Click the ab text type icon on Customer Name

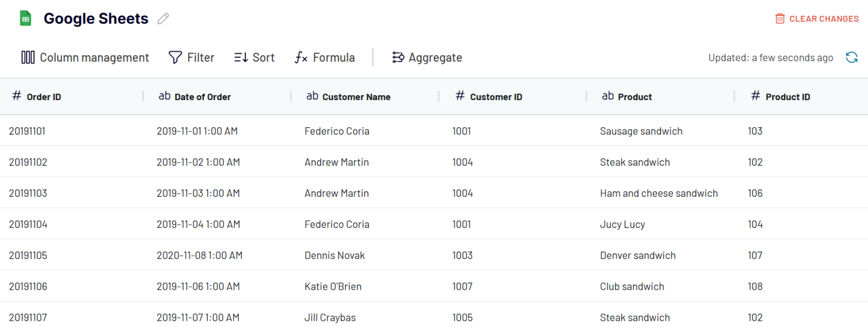pos(312,96)
